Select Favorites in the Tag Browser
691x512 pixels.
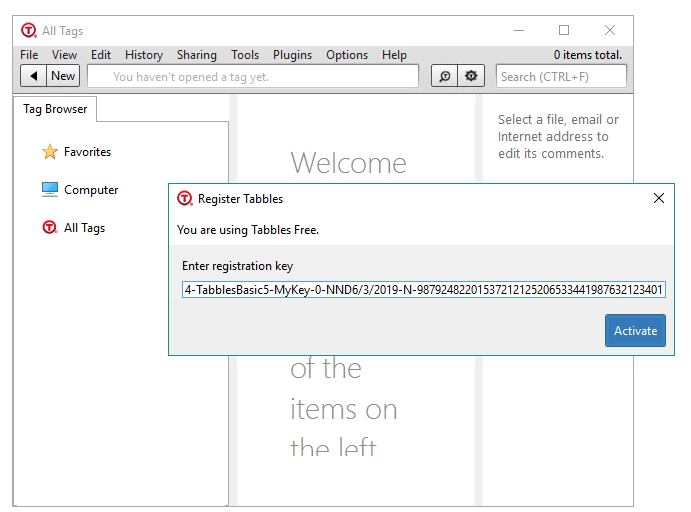87,152
